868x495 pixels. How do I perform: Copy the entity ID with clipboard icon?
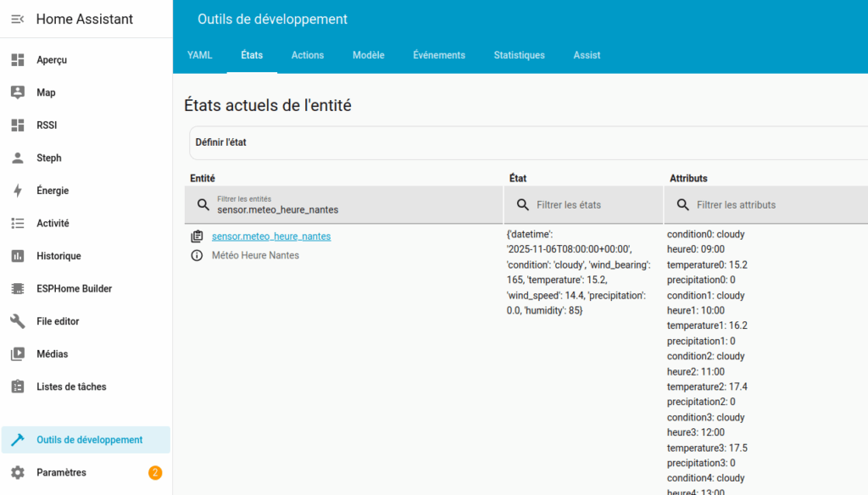coord(197,236)
